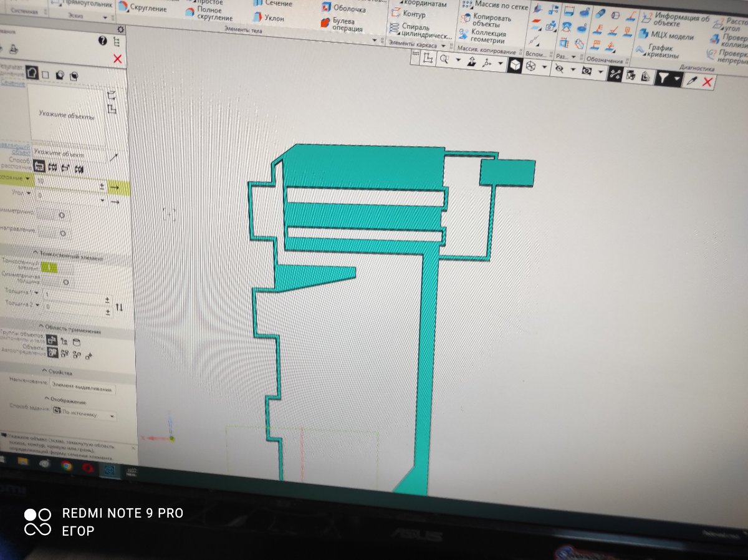Select the Булева операция tool
The image size is (748, 560).
coord(342,24)
